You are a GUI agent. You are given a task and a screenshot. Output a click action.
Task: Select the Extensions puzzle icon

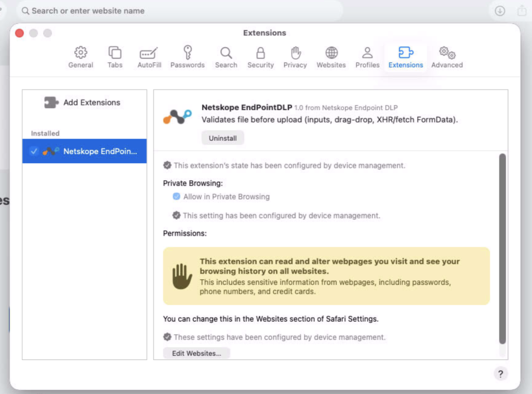pyautogui.click(x=406, y=52)
